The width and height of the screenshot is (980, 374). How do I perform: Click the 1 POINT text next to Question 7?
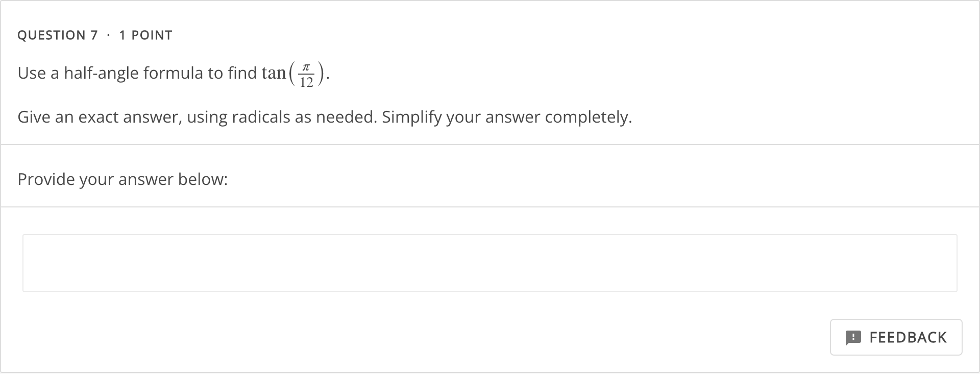(x=145, y=35)
